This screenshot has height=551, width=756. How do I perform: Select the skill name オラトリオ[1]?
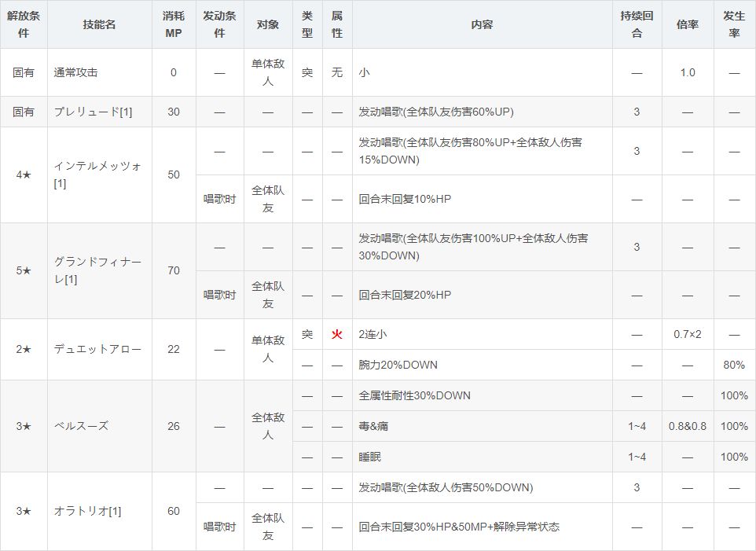(87, 511)
